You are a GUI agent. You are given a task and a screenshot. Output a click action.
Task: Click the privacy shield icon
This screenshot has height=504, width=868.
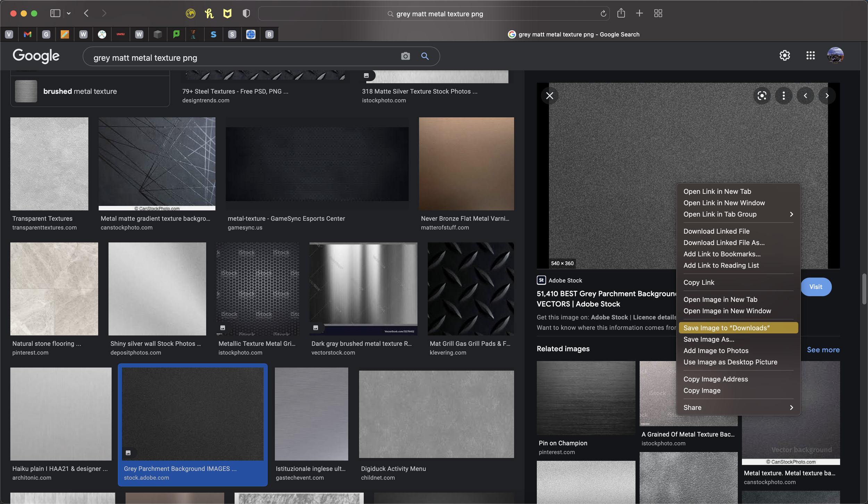point(246,13)
